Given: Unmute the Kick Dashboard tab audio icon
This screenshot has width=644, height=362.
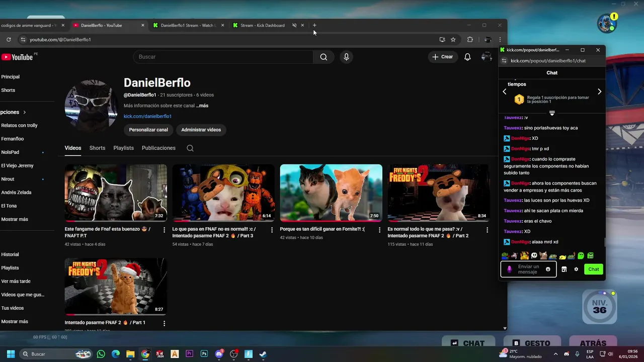Looking at the screenshot, I should (294, 25).
